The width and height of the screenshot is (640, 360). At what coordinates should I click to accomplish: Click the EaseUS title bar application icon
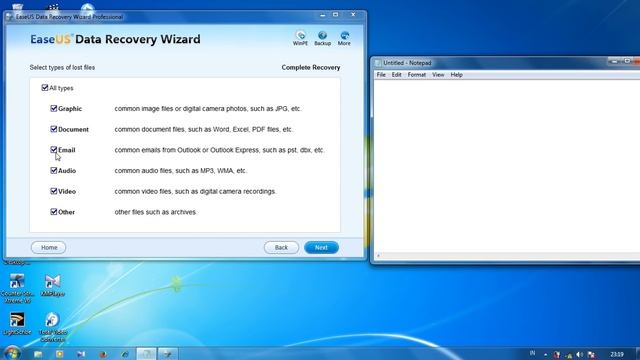tap(10, 17)
